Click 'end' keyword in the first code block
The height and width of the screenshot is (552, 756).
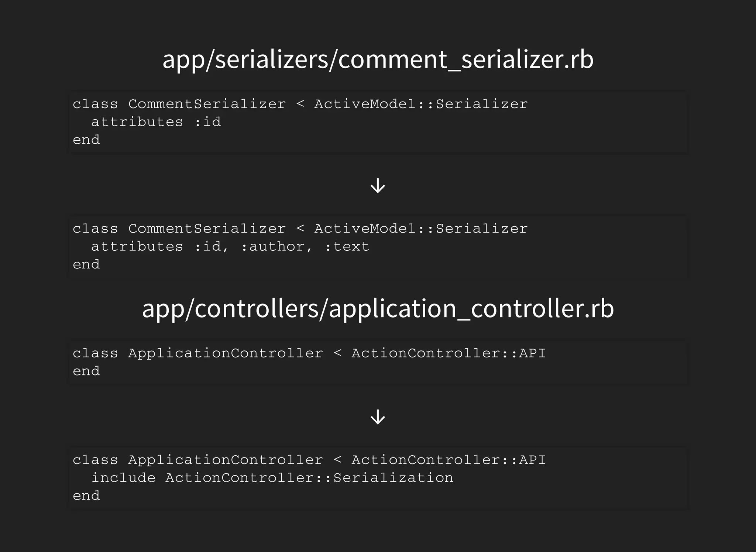[x=86, y=140]
